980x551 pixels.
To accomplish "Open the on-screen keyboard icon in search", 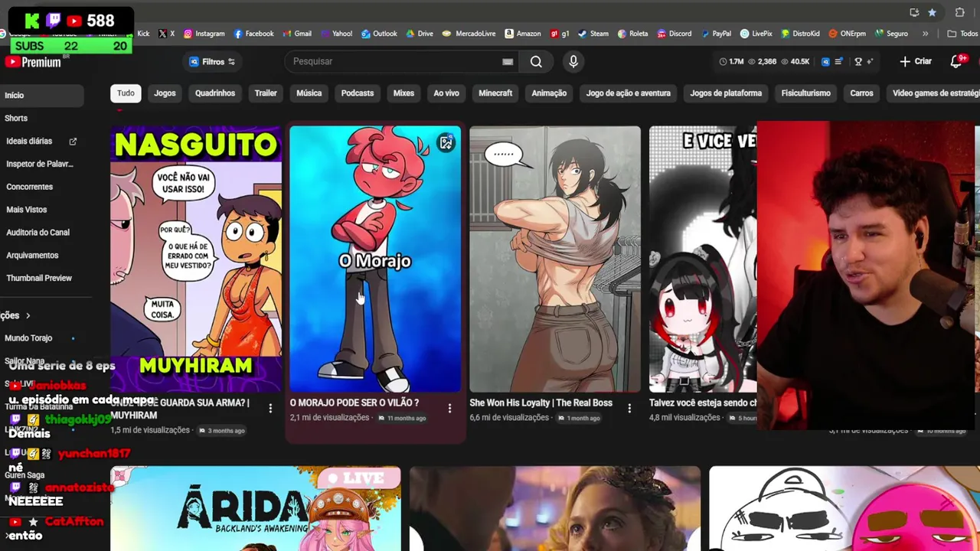I will pyautogui.click(x=508, y=61).
